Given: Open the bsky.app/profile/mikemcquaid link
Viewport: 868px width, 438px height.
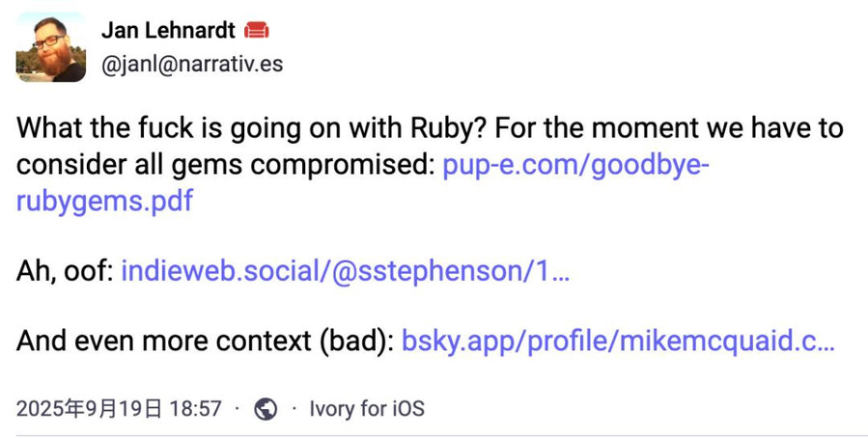Looking at the screenshot, I should [x=617, y=342].
